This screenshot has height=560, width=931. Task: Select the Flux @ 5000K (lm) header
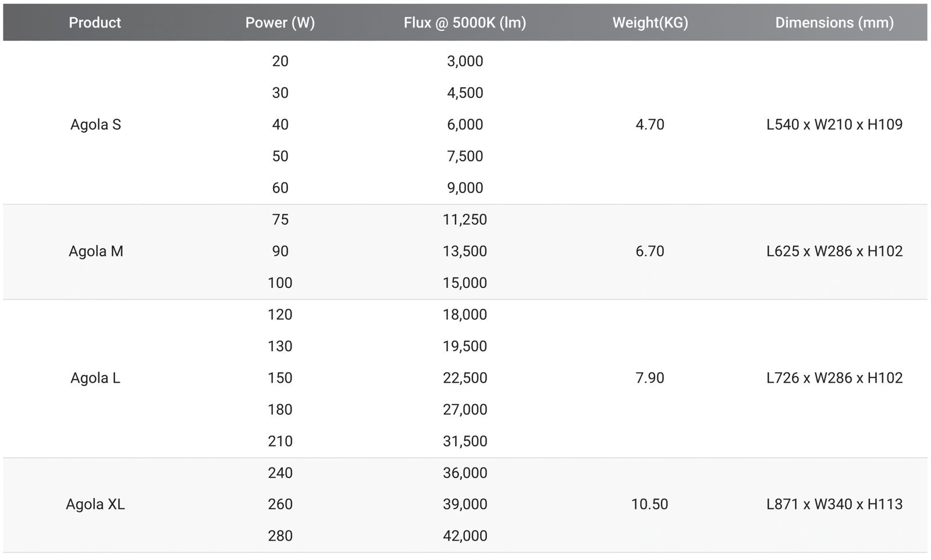(x=465, y=23)
